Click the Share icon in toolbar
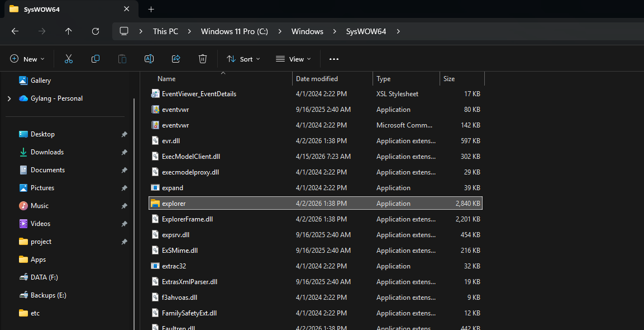This screenshot has height=330, width=644. tap(176, 59)
